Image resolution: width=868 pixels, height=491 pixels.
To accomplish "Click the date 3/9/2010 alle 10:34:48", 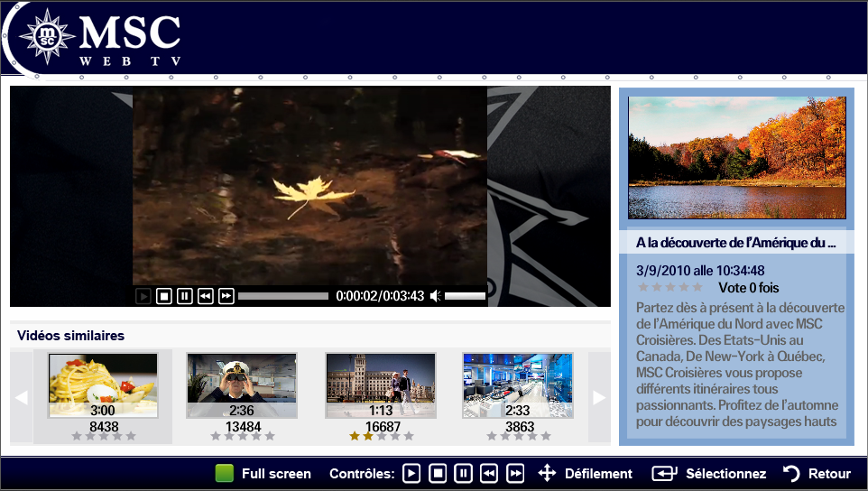I will pyautogui.click(x=700, y=271).
